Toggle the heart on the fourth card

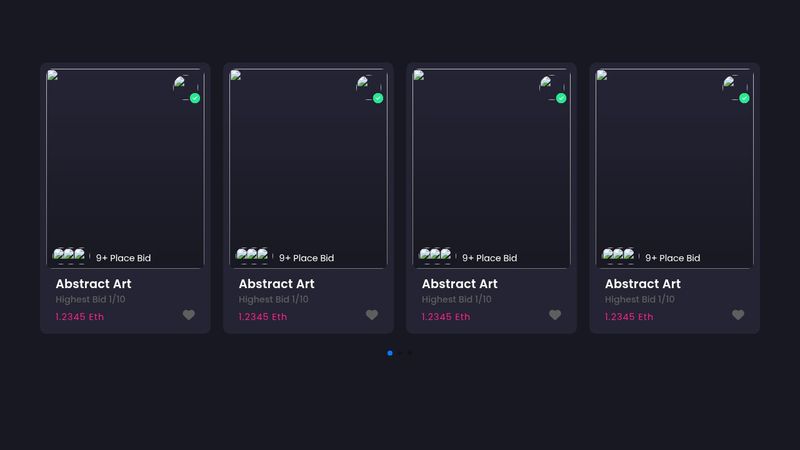tap(738, 315)
